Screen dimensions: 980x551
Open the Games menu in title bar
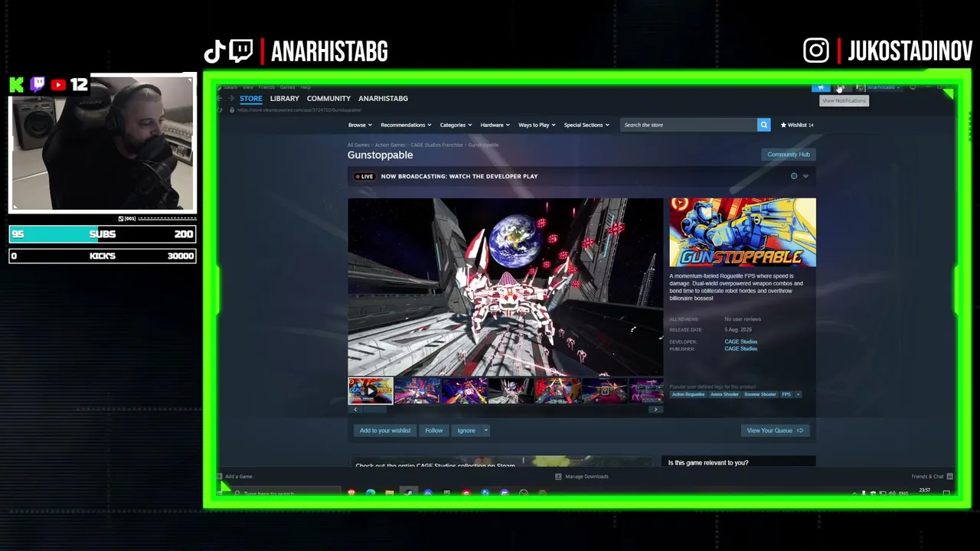pos(287,87)
